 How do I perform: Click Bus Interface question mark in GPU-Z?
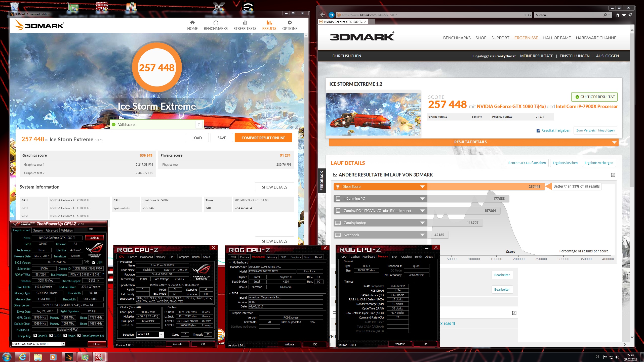point(103,275)
